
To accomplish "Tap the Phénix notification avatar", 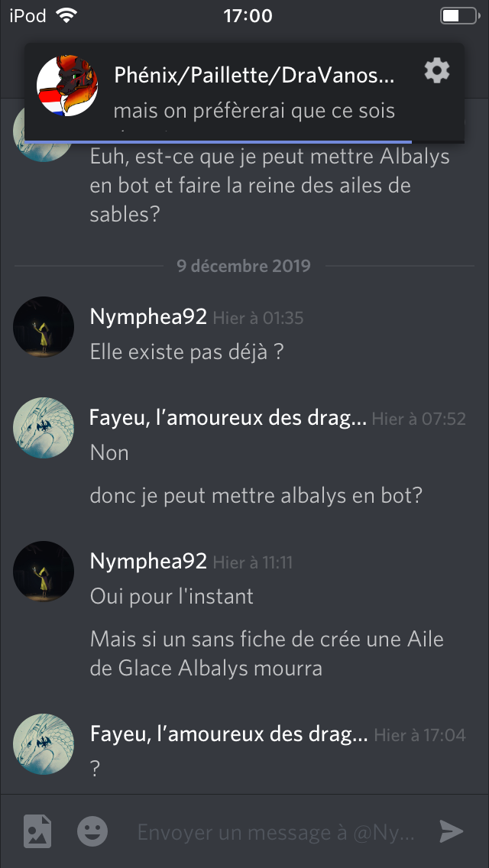I will click(67, 86).
